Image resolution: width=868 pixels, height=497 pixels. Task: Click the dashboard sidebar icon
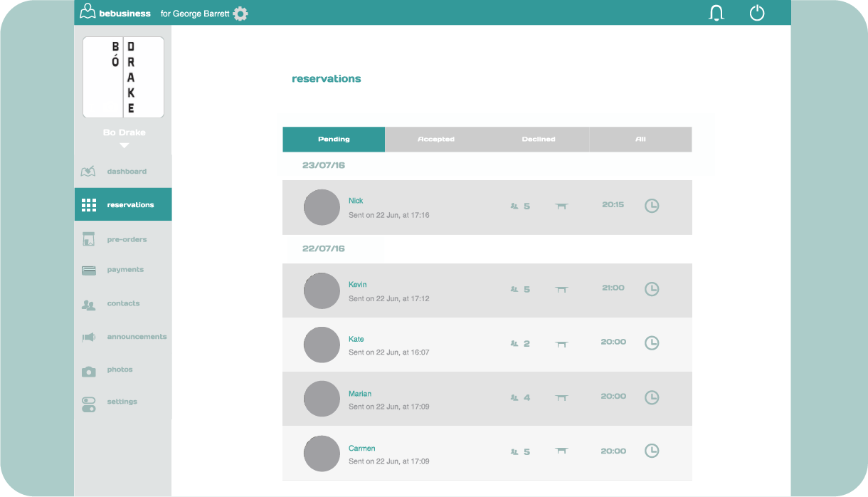(88, 172)
